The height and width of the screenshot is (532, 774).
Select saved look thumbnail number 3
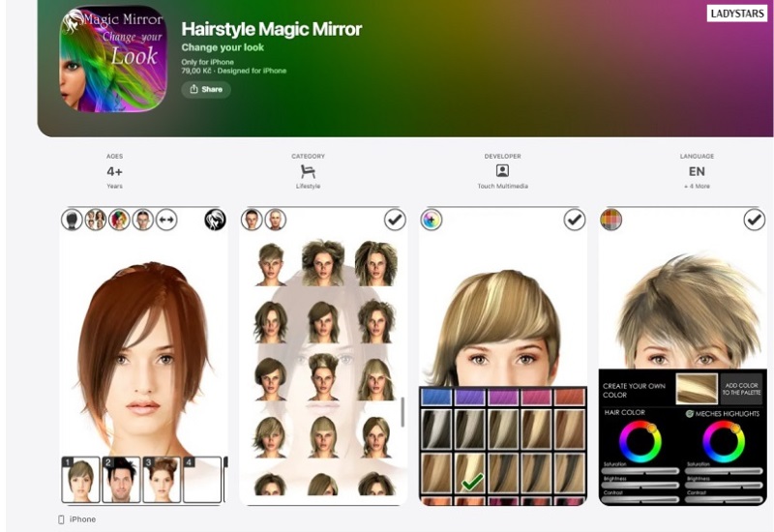(x=162, y=480)
